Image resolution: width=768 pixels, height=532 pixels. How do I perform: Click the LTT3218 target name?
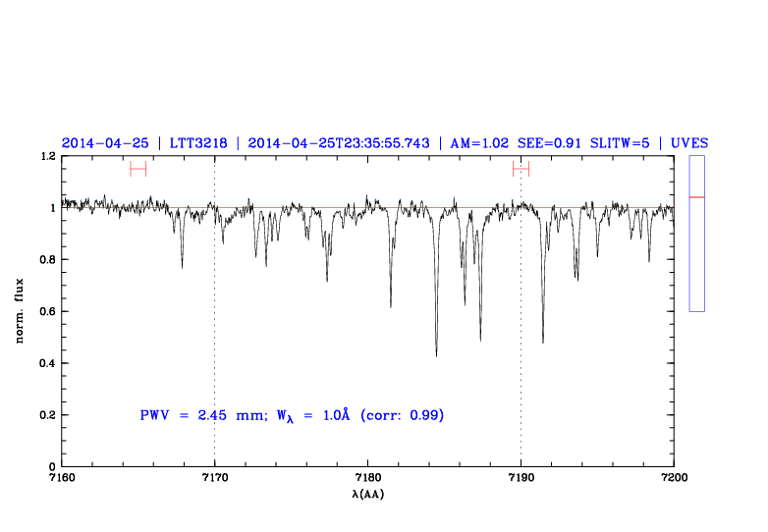tap(198, 143)
